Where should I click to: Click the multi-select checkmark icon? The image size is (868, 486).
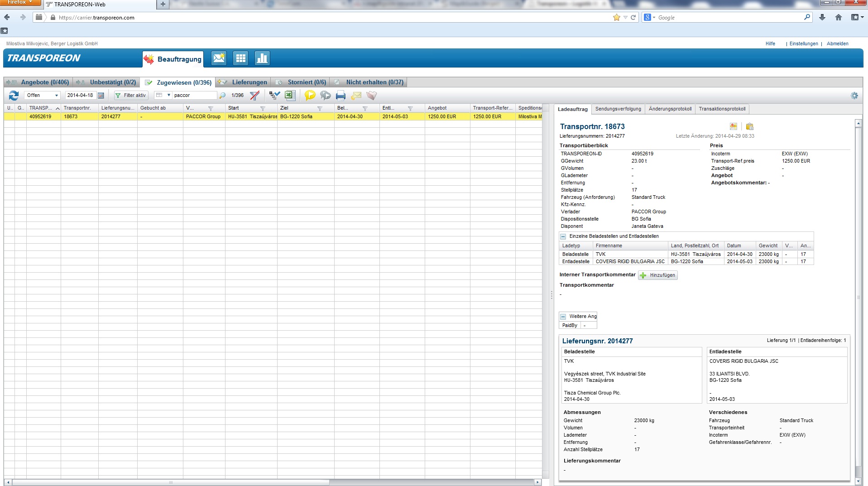click(274, 95)
